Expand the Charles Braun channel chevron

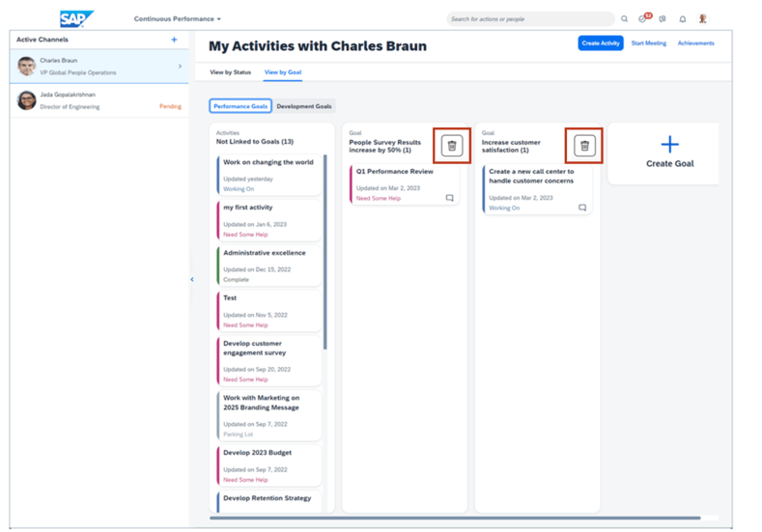point(180,67)
